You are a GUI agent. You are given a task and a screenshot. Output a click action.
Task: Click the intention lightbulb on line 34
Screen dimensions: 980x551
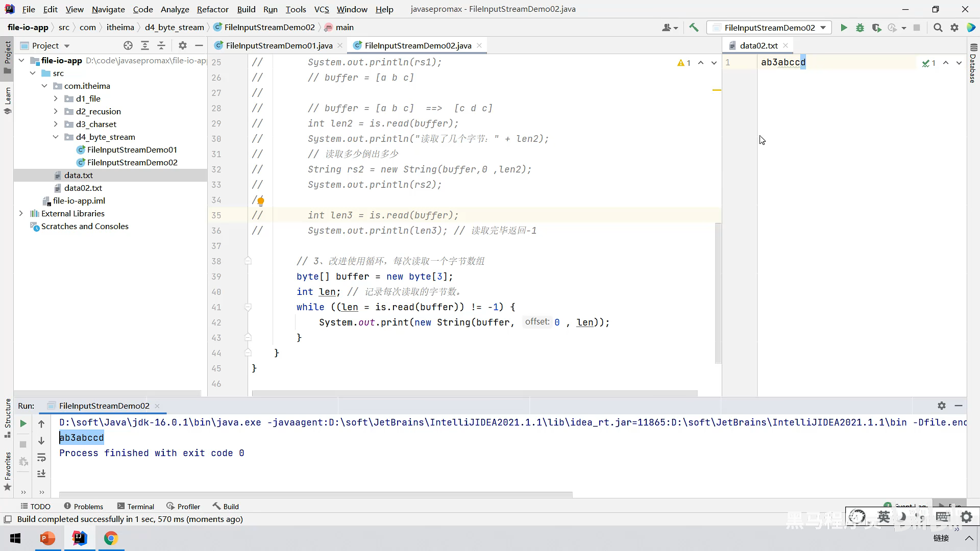point(260,201)
